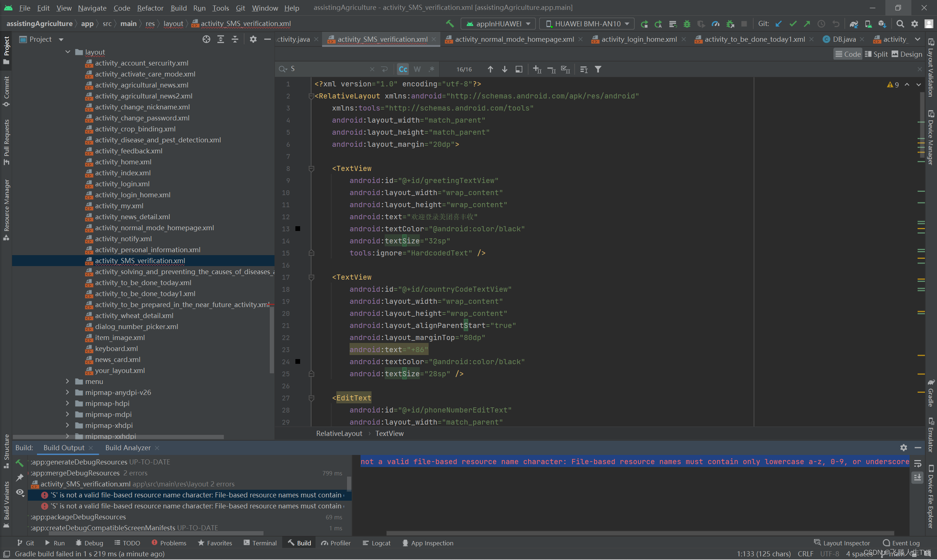Expand the mipmap-anydpi-v26 folder
The image size is (937, 560).
68,392
